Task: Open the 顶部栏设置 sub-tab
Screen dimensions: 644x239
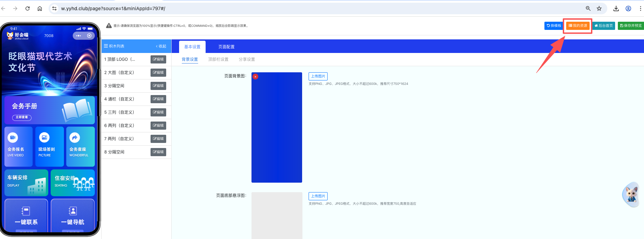Action: (x=218, y=59)
